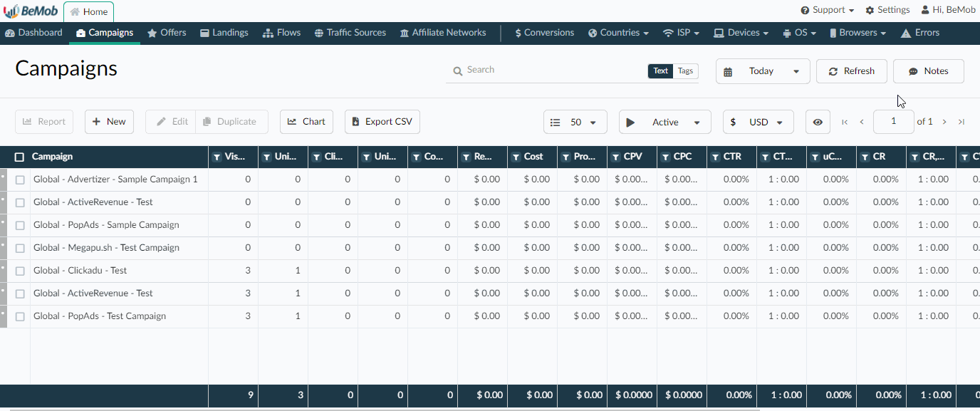
Task: Open the Active status filter dropdown
Action: coord(664,122)
